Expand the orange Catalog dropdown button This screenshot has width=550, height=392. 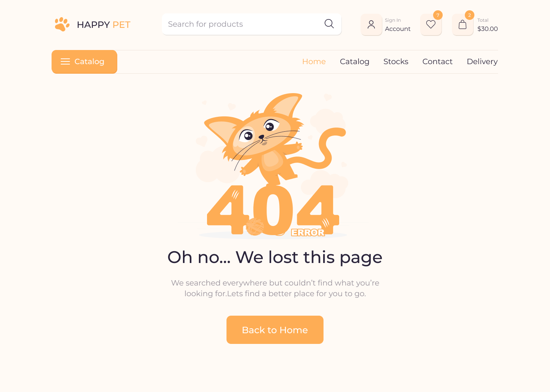point(84,61)
